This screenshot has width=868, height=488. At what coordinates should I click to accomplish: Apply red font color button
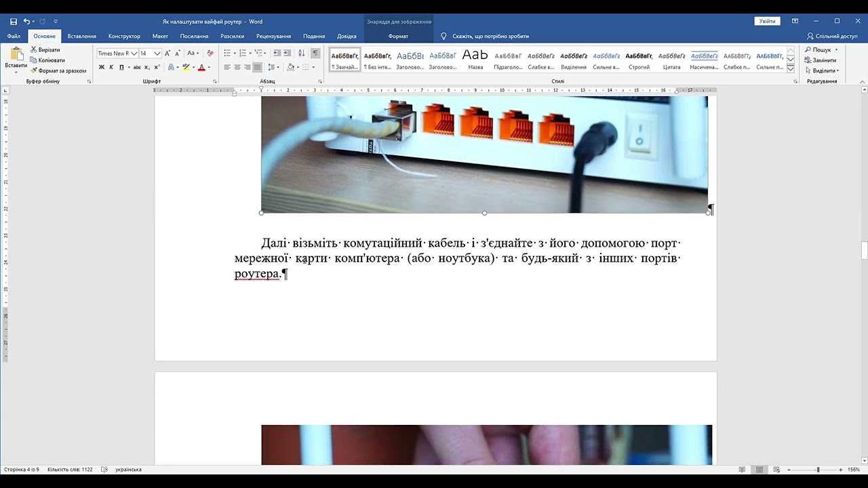[201, 67]
